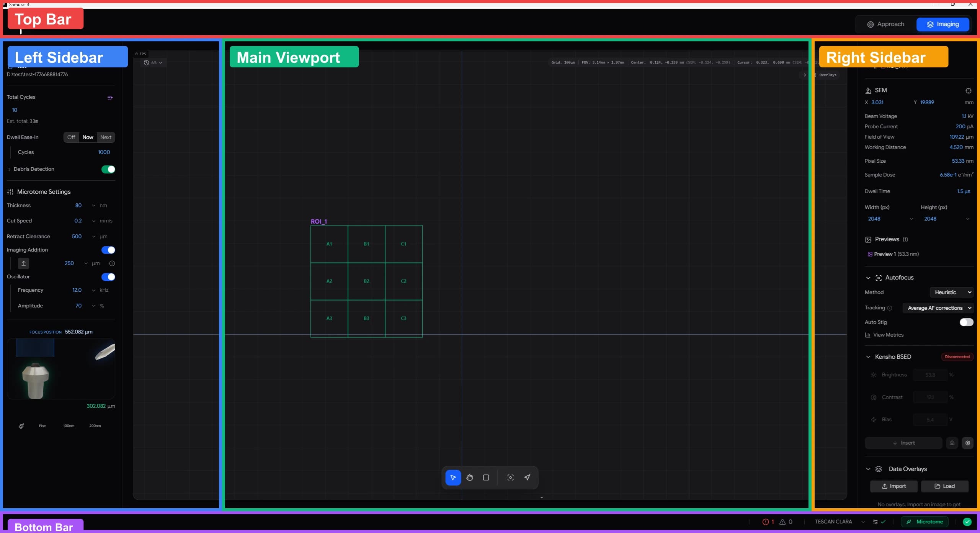980x533 pixels.
Task: Click the Insert button for Kensho BSED
Action: [904, 443]
